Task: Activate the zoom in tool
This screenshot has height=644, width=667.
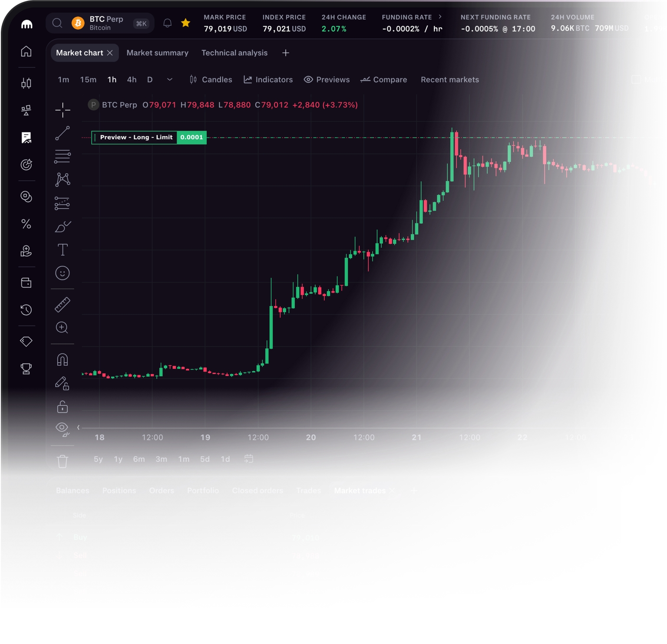Action: pyautogui.click(x=62, y=328)
